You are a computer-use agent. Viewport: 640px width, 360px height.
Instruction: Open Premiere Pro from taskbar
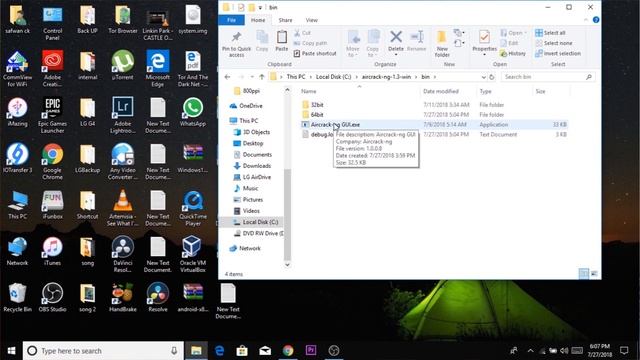tap(311, 351)
